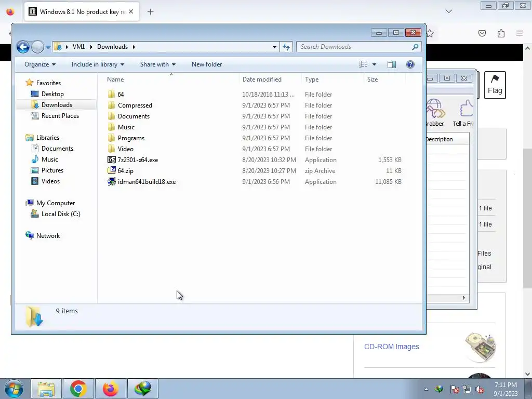Select the 64 folder icon

pyautogui.click(x=111, y=95)
